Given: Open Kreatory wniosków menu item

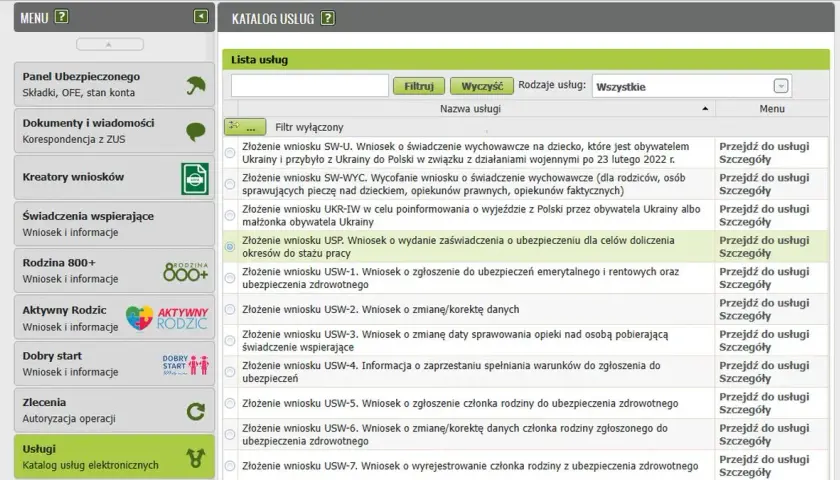Looking at the screenshot, I should point(114,177).
